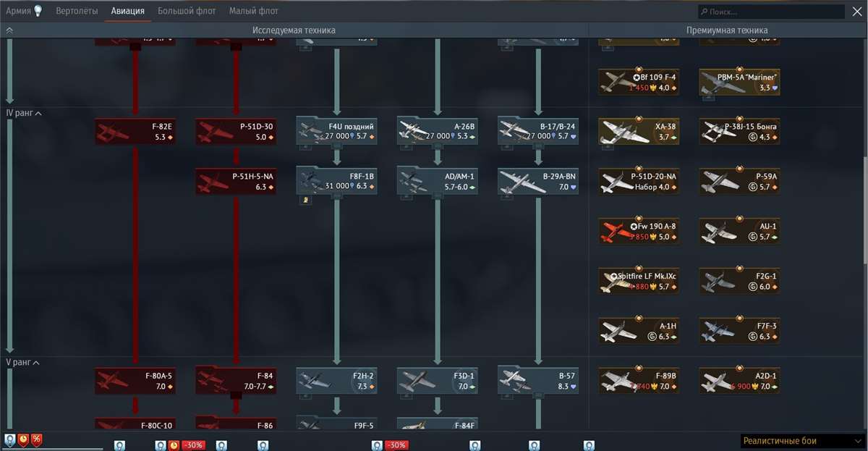Click the B-29A-BN bomber card
This screenshot has height=451, width=868.
click(538, 180)
